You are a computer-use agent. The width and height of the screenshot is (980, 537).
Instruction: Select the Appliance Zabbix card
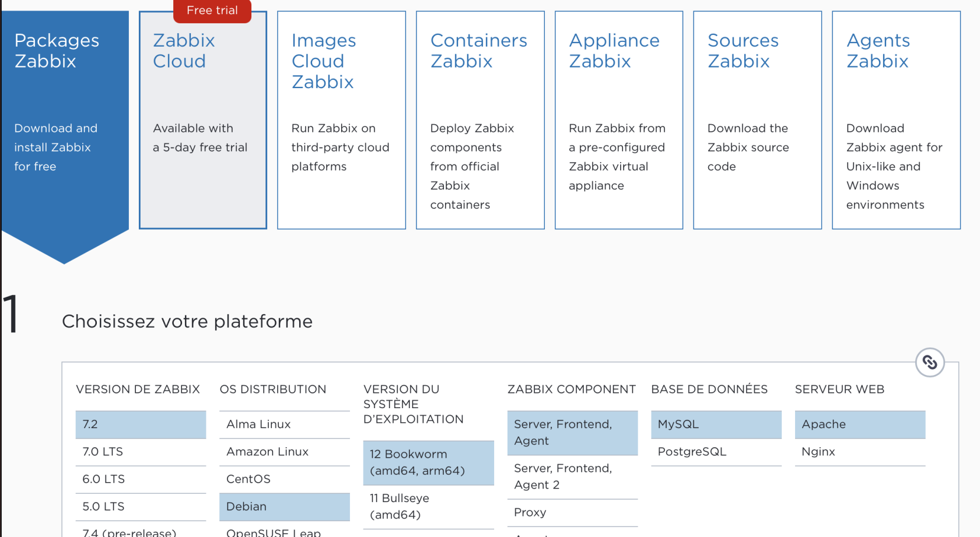(618, 120)
